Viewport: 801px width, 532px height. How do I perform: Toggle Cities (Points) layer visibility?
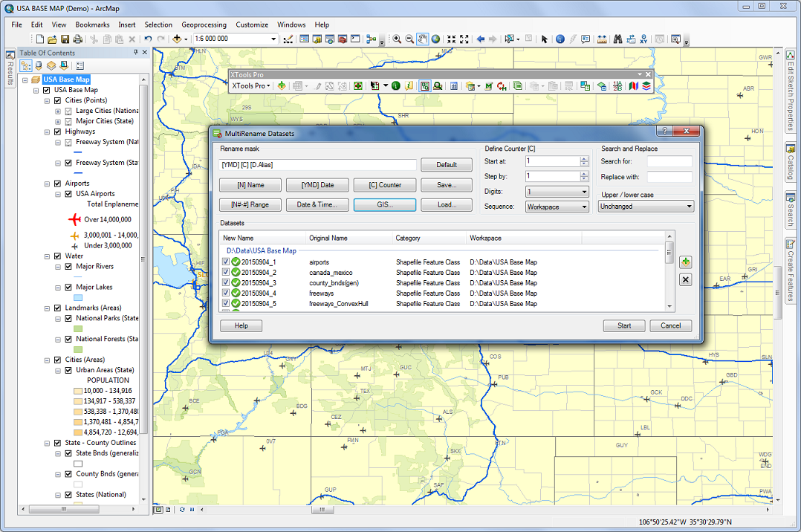click(x=58, y=100)
